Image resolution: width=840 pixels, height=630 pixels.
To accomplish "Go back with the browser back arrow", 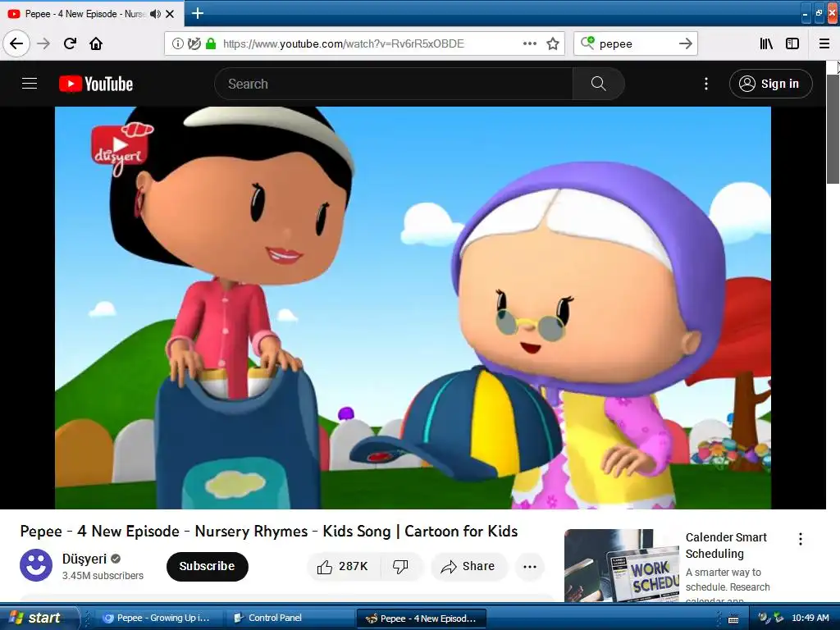I will tap(16, 43).
